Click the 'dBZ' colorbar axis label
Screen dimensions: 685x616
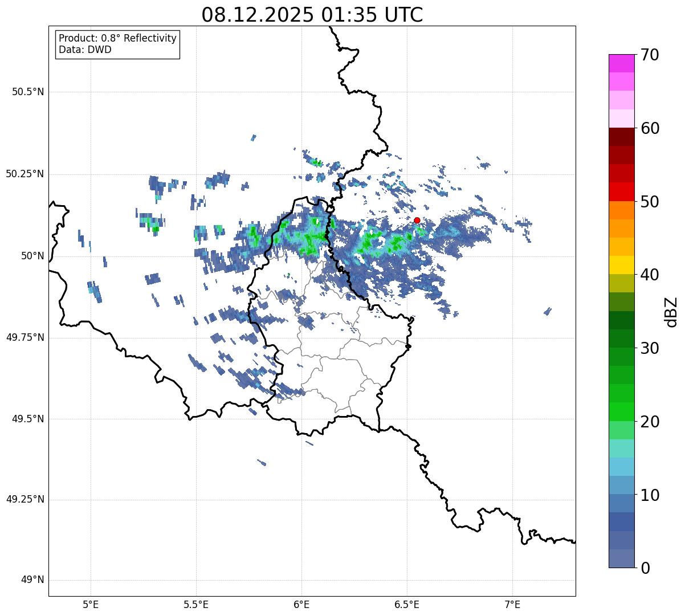pyautogui.click(x=671, y=311)
